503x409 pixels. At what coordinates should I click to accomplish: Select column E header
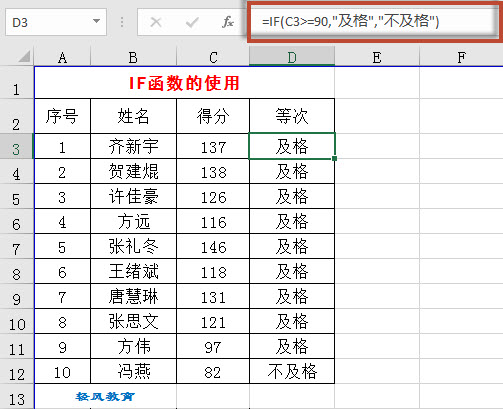tap(377, 57)
